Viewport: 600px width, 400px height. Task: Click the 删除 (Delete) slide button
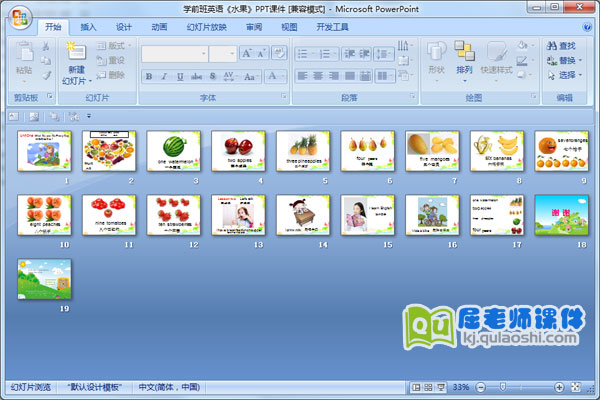pyautogui.click(x=111, y=75)
